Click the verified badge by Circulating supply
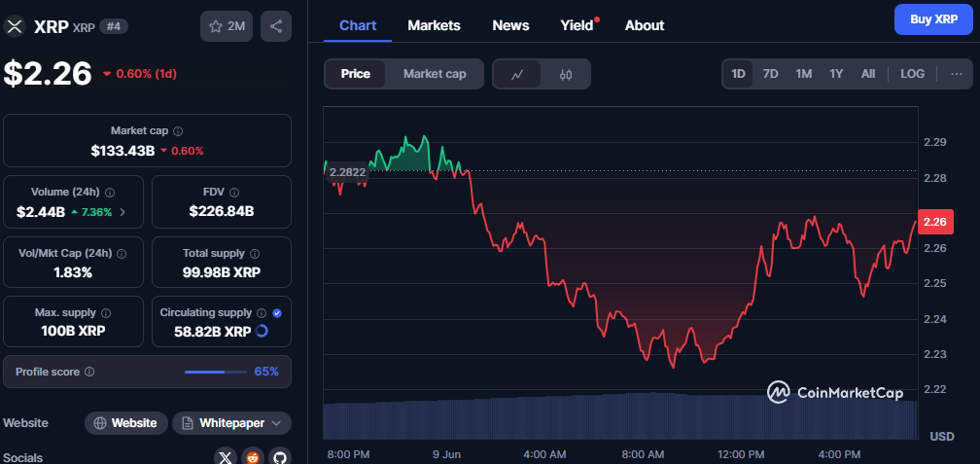Viewport: 980px width, 464px height. [277, 312]
